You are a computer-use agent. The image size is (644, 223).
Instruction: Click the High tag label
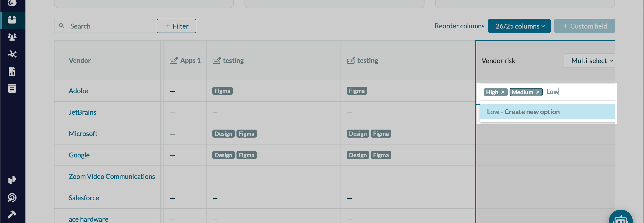[x=492, y=92]
